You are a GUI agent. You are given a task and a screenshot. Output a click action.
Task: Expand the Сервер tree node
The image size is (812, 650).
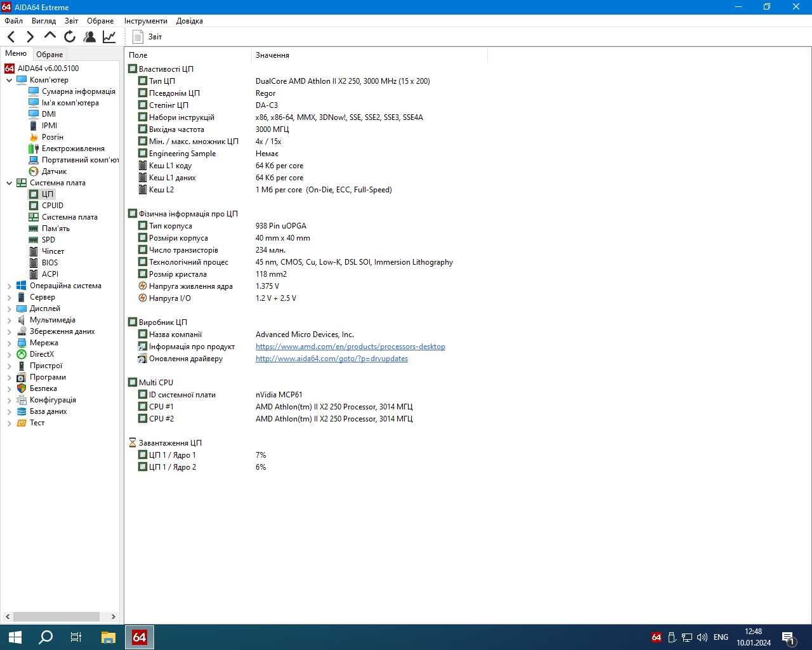9,297
